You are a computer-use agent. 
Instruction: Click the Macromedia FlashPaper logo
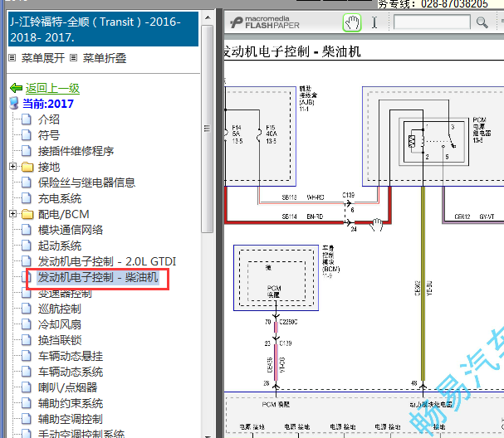pyautogui.click(x=265, y=22)
